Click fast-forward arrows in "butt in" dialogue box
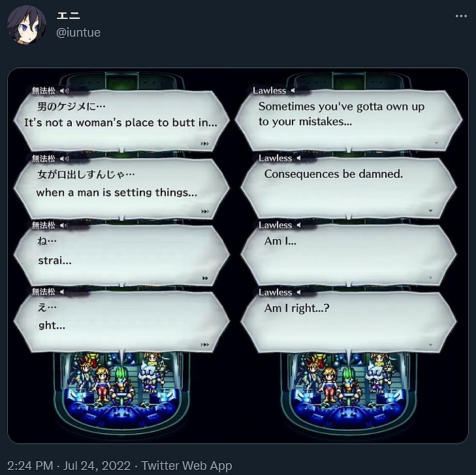The height and width of the screenshot is (475, 476). (x=205, y=144)
